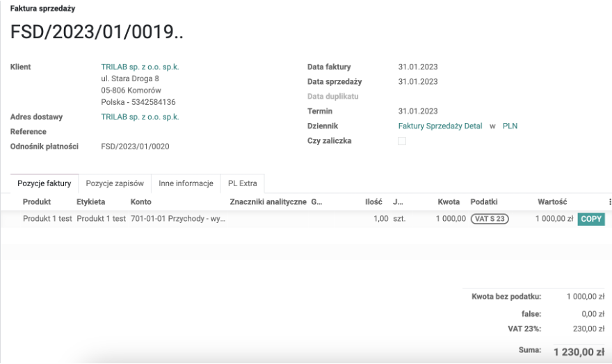Select the PL Extra tab
The image size is (612, 364).
pos(243,183)
